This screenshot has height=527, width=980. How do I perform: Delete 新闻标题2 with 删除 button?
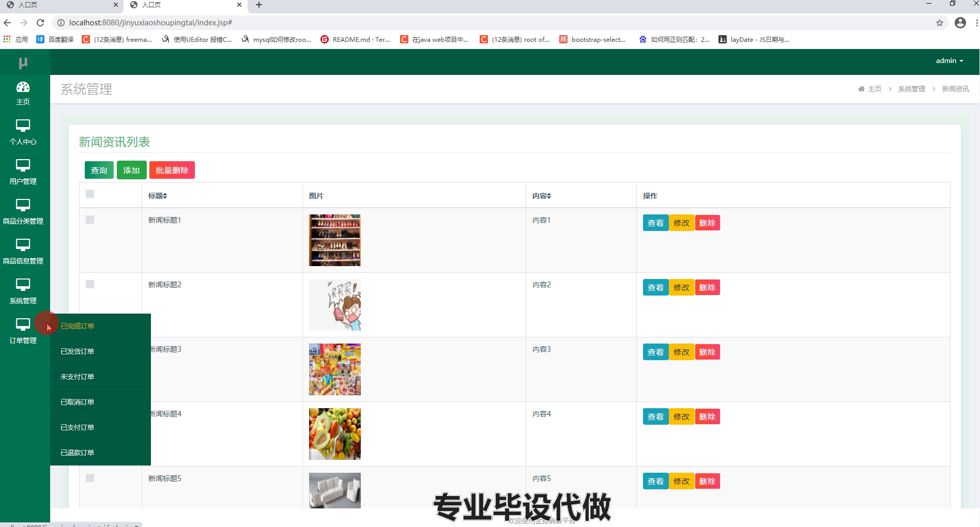click(x=707, y=287)
